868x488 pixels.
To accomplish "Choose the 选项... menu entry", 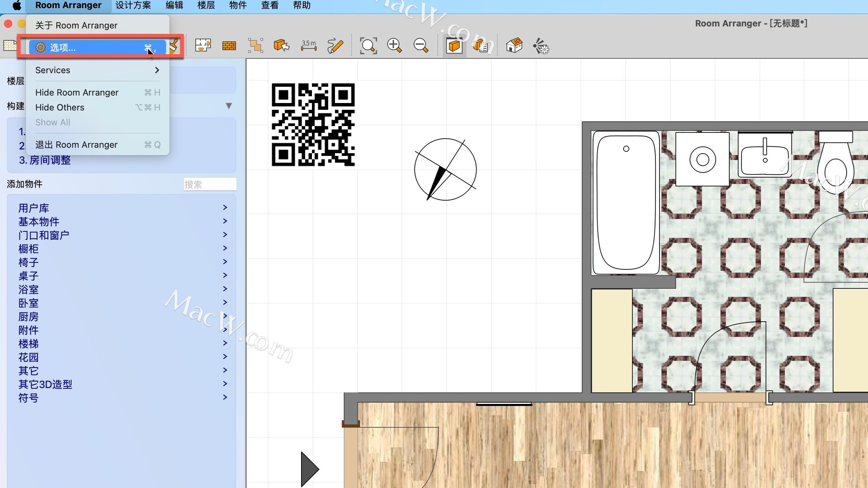I will 98,47.
